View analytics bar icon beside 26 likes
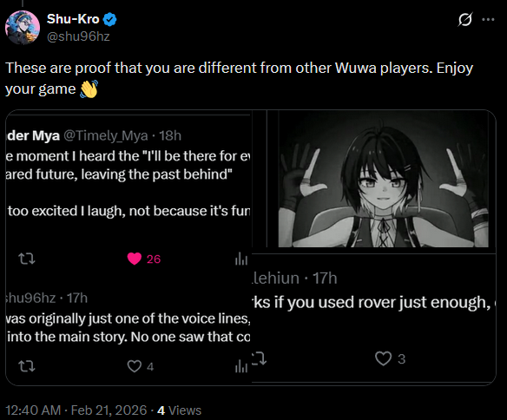507x420 pixels. point(241,259)
